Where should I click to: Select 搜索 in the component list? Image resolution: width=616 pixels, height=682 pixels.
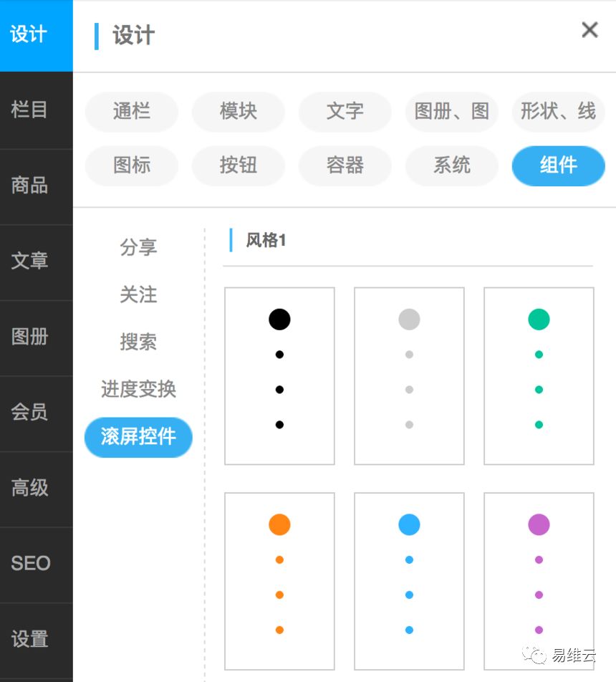138,342
